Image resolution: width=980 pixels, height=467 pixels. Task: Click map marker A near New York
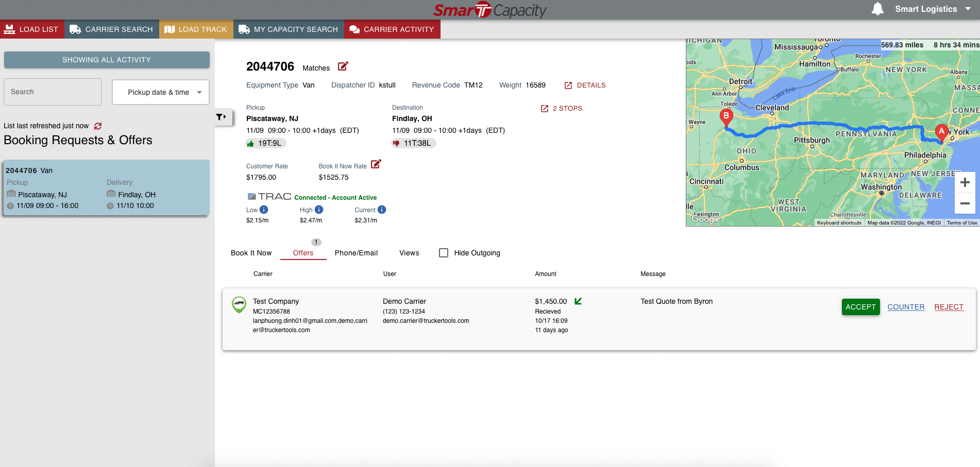tap(941, 132)
